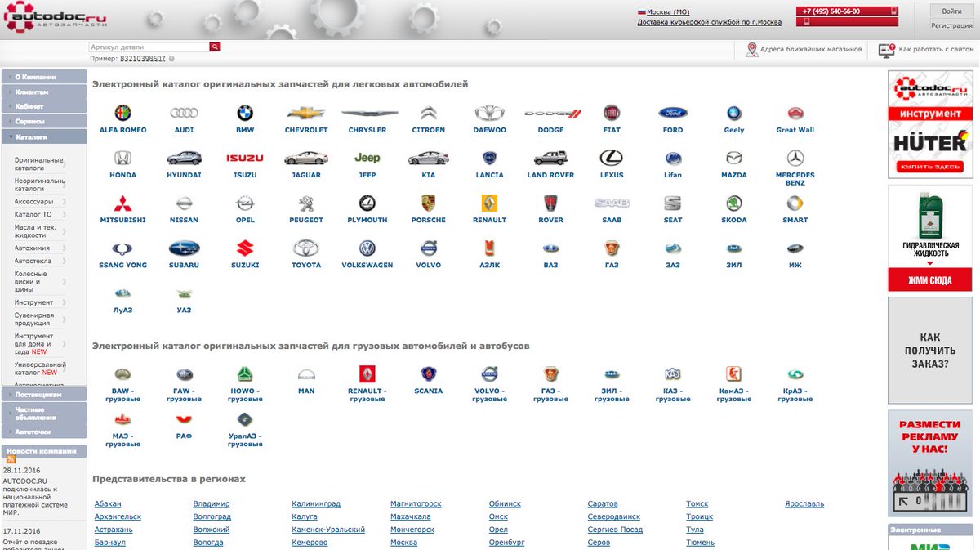Open the HUTER tool advertisement banner
980x550 pixels.
click(930, 125)
